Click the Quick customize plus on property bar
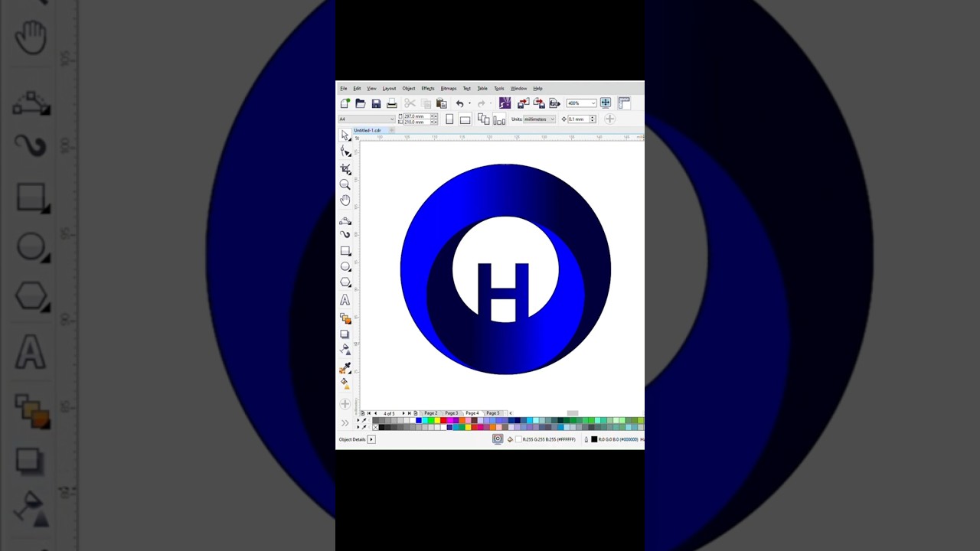 (x=610, y=119)
